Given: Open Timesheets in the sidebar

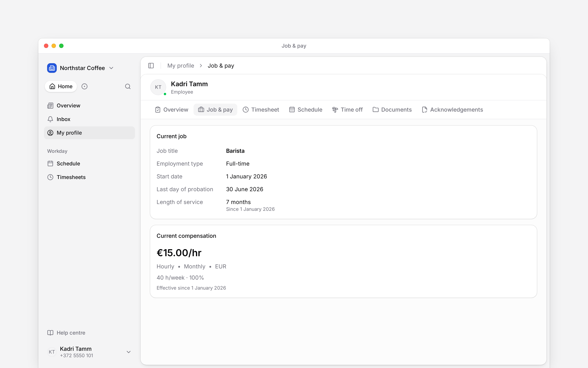Looking at the screenshot, I should (89, 177).
